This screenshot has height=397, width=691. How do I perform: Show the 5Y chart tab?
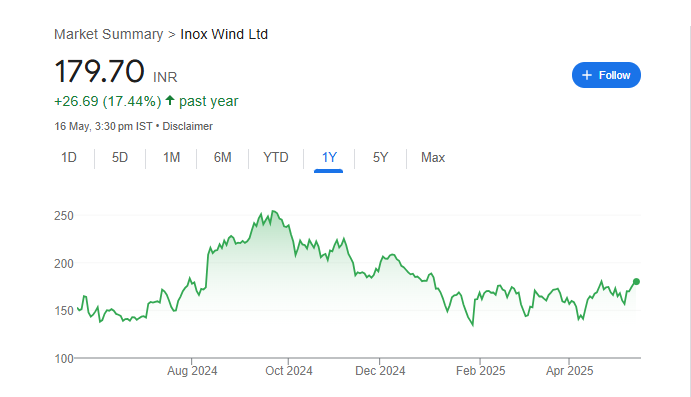[380, 158]
